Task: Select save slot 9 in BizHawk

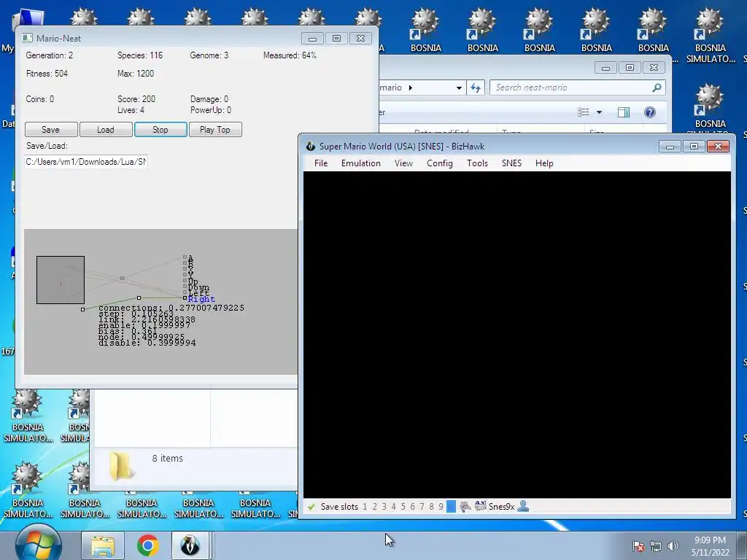Action: click(441, 507)
